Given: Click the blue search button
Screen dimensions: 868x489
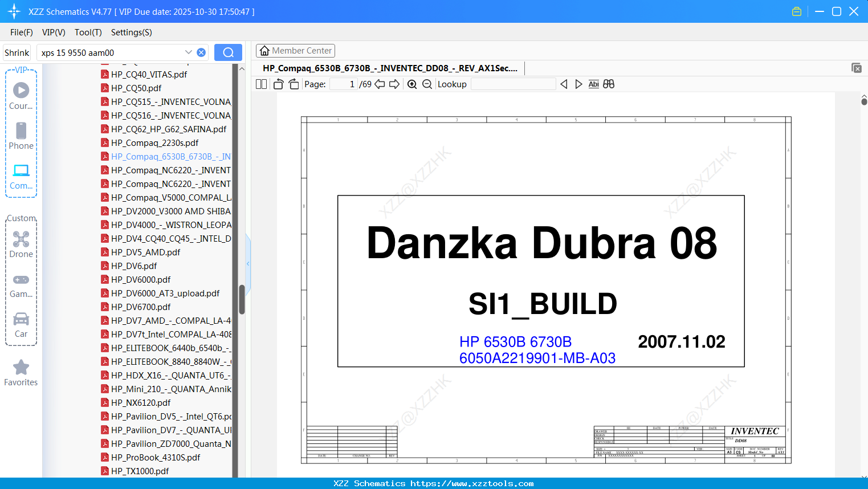Looking at the screenshot, I should click(x=228, y=52).
